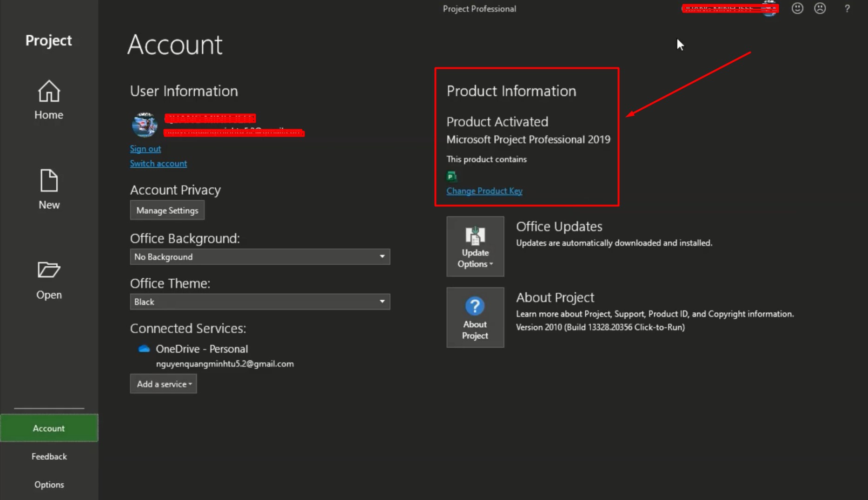
Task: Click 'Updates are automatically downloaded' text
Action: 614,243
